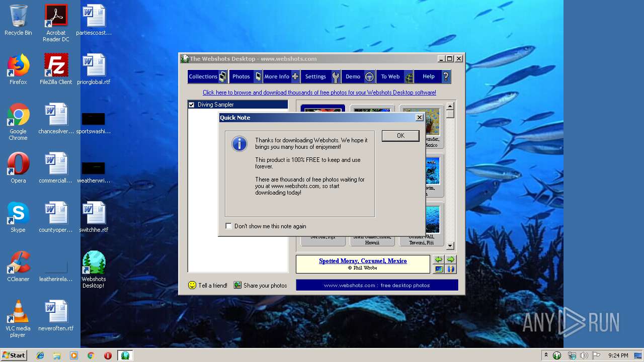Open the Help tab
The height and width of the screenshot is (362, 644).
point(433,76)
